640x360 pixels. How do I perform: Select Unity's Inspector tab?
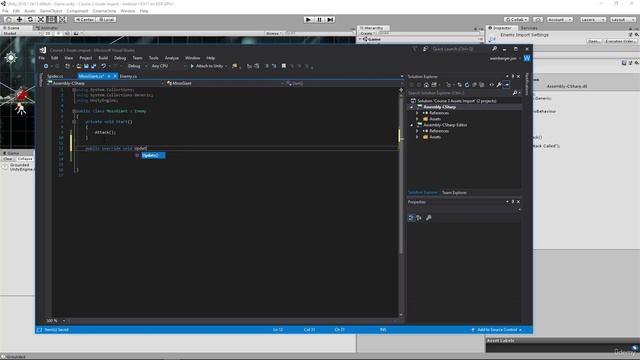(501, 28)
